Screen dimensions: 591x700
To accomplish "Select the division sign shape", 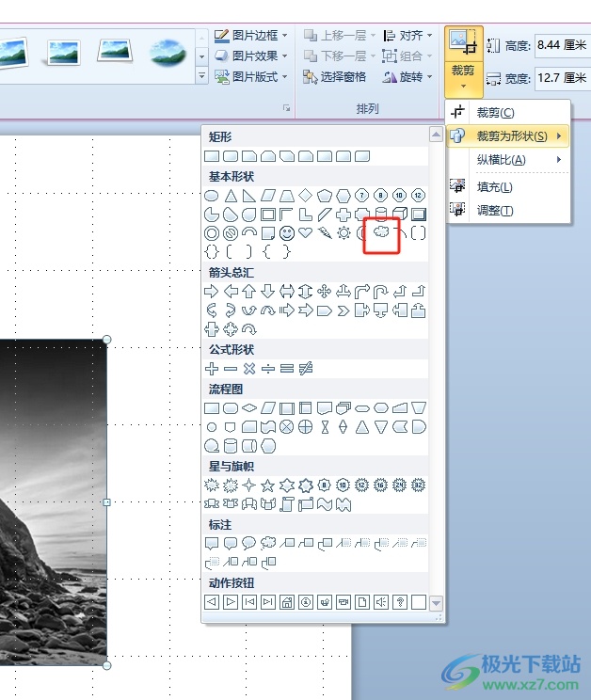I will point(268,369).
